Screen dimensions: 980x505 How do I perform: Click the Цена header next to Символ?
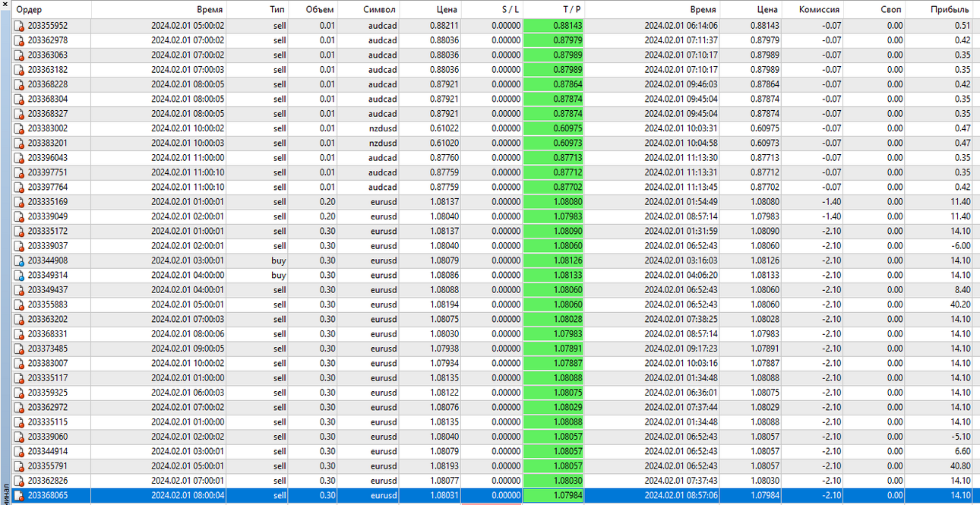tap(430, 10)
